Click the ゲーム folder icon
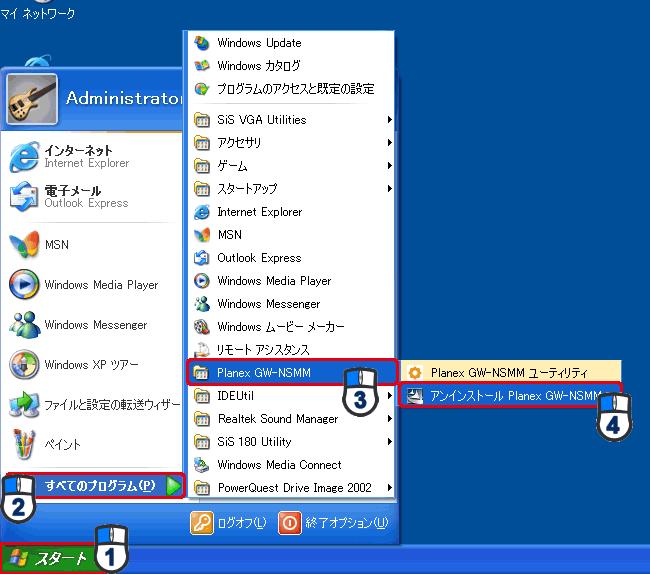 tap(202, 166)
